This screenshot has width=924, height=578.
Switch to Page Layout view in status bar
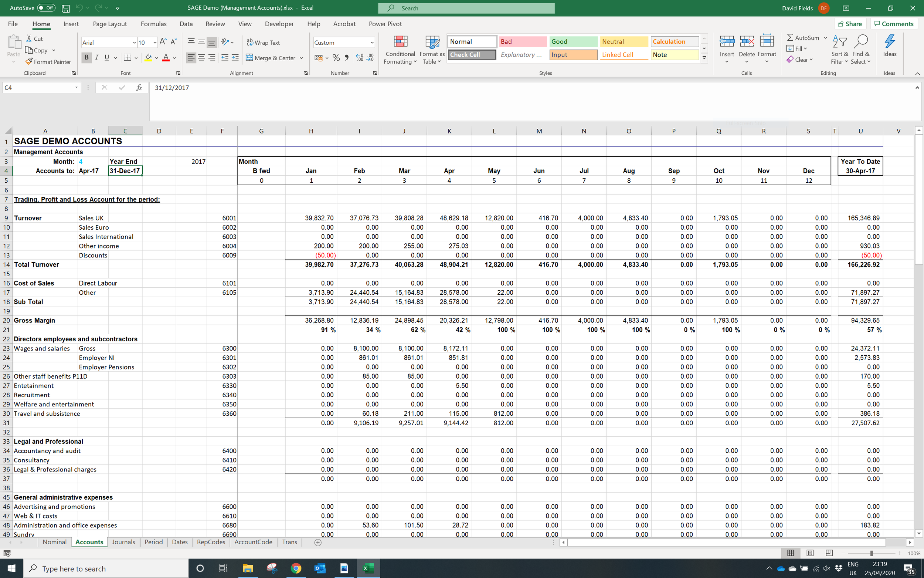pyautogui.click(x=810, y=553)
